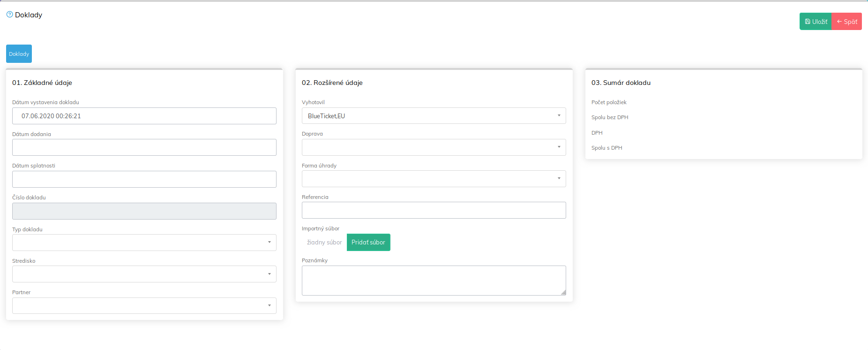Open the Forma úhrady dropdown

(x=434, y=179)
